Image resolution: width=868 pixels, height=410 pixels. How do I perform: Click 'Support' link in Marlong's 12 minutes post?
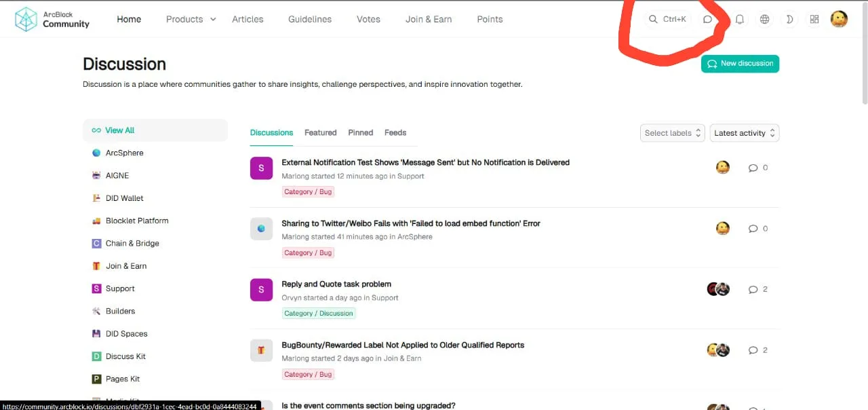410,176
